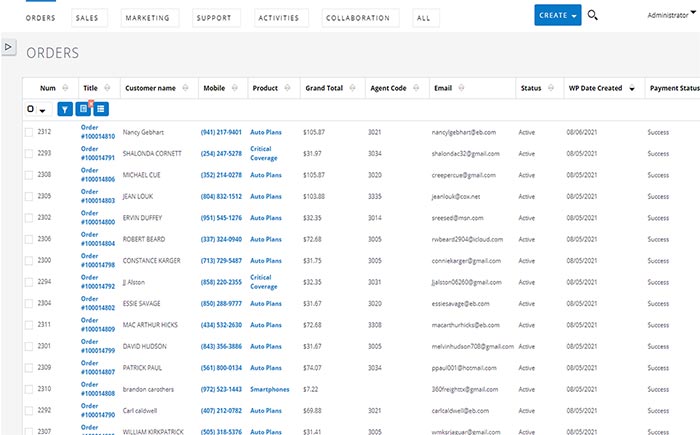Viewport: 700px width, 435px height.
Task: Call mobile (972) 523-1443 link
Action: (221, 389)
